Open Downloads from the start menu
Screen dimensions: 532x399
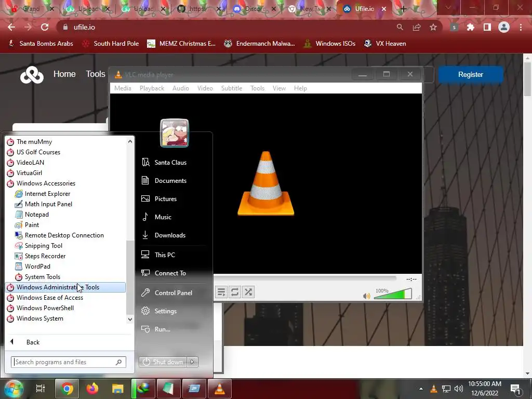click(x=170, y=235)
